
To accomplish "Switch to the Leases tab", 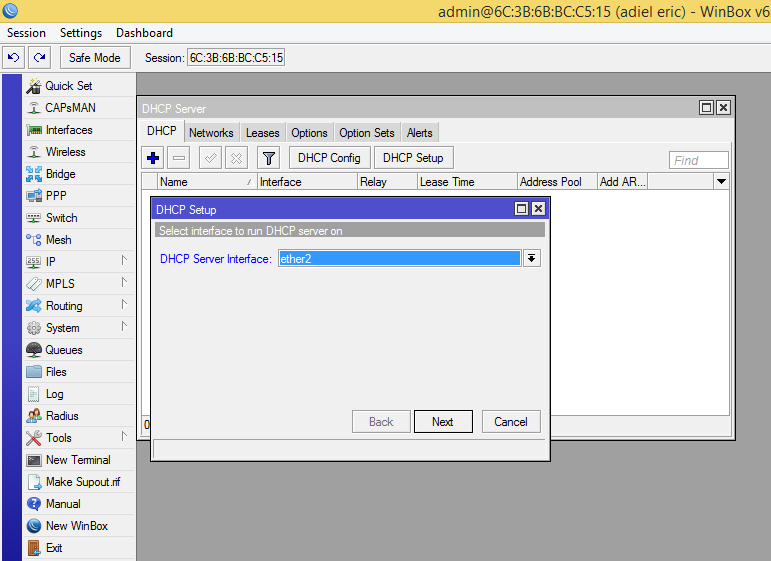I will [263, 133].
